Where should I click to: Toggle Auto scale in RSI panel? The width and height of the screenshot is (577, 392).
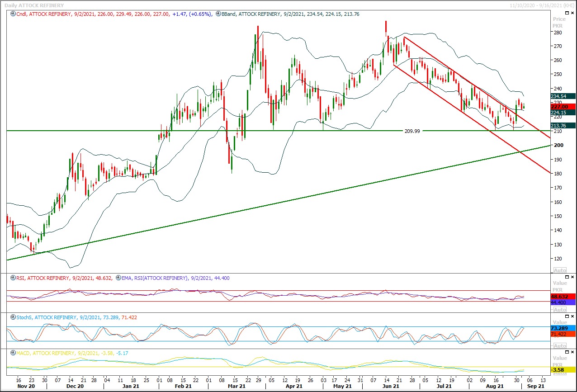pyautogui.click(x=560, y=309)
